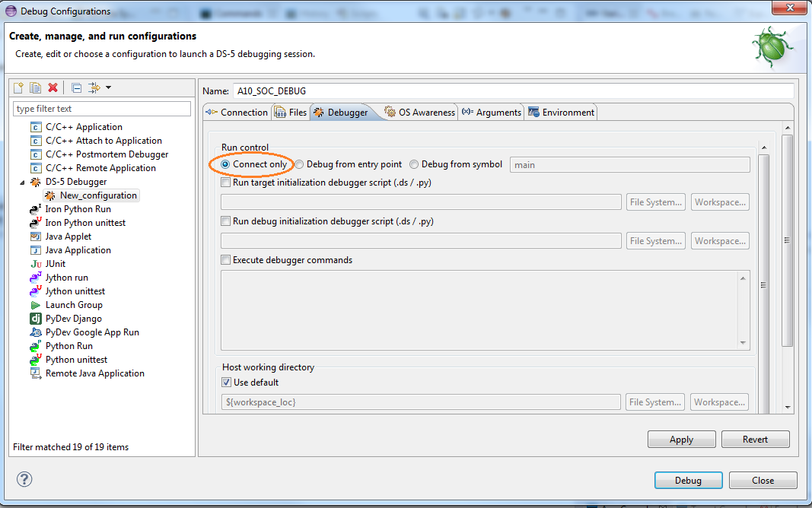The width and height of the screenshot is (812, 508).
Task: Open the OS Awareness tab
Action: coord(420,113)
